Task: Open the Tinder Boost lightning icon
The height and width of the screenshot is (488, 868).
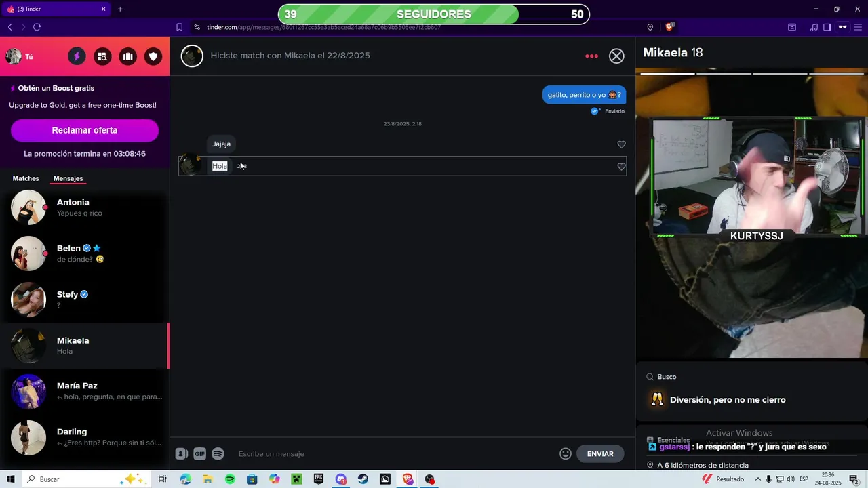Action: [x=77, y=57]
